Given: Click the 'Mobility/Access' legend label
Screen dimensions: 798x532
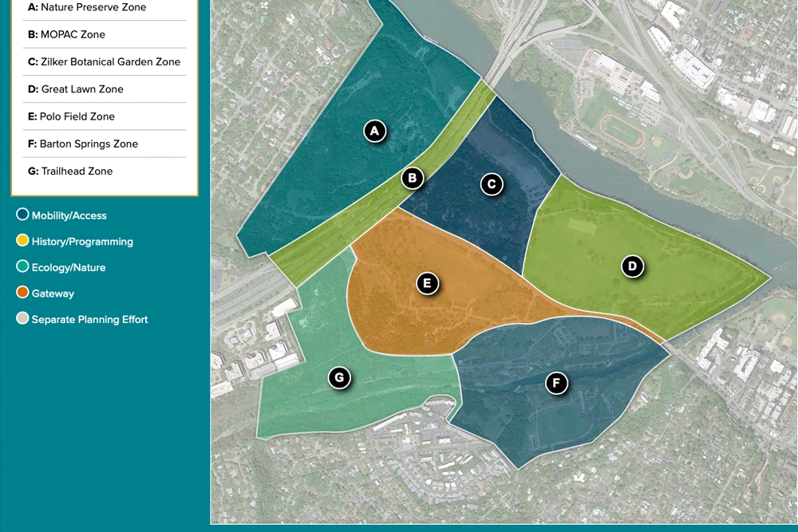Looking at the screenshot, I should (69, 215).
